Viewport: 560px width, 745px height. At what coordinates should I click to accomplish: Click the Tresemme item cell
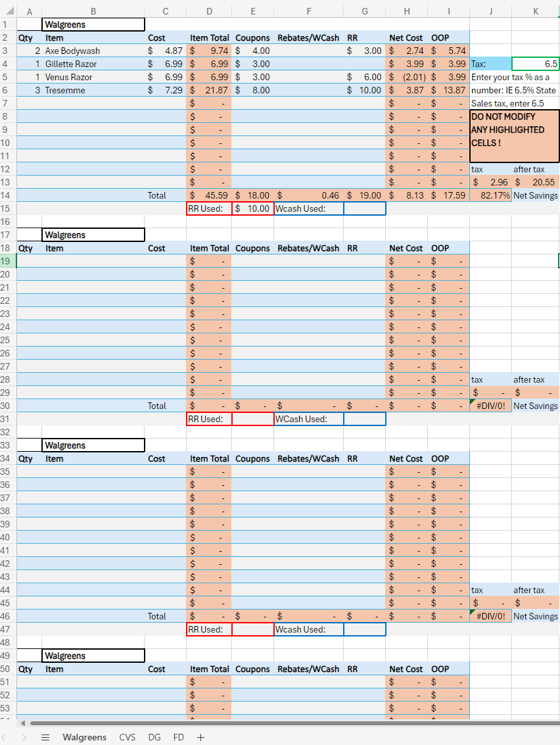point(93,90)
